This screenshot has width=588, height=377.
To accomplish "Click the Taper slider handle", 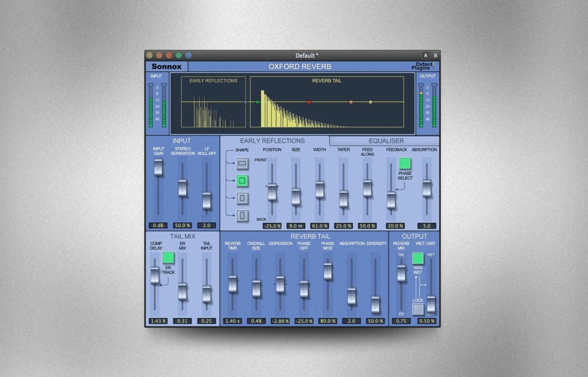I will pyautogui.click(x=344, y=199).
